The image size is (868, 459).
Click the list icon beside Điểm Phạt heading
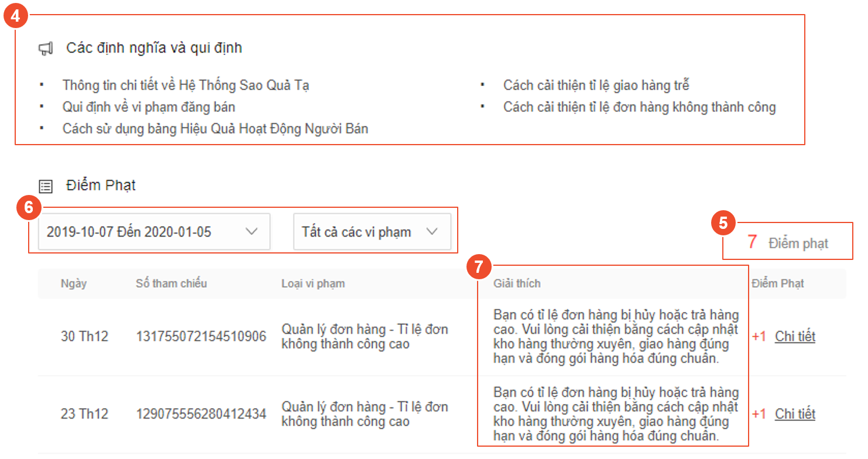click(x=46, y=186)
